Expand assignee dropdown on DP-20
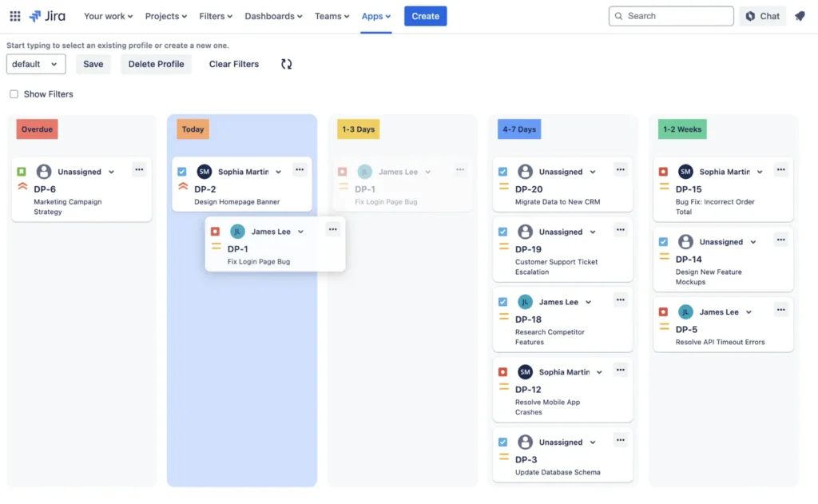The image size is (818, 504). coord(593,173)
